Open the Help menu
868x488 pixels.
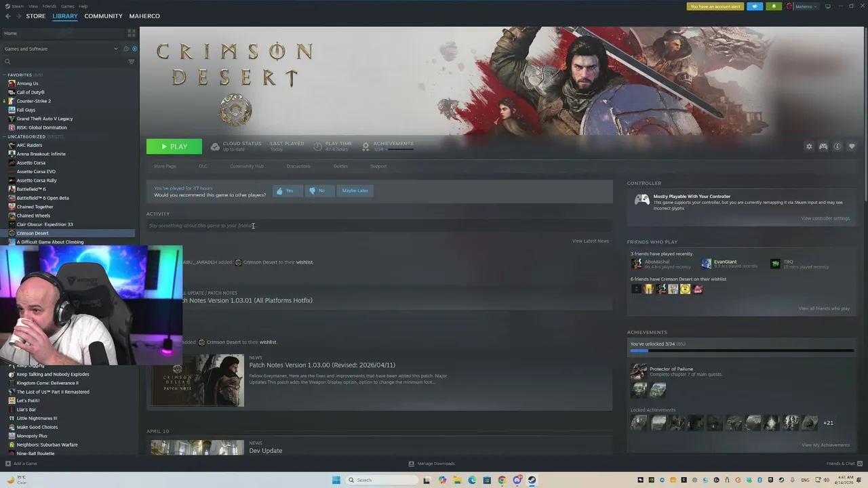(x=83, y=6)
